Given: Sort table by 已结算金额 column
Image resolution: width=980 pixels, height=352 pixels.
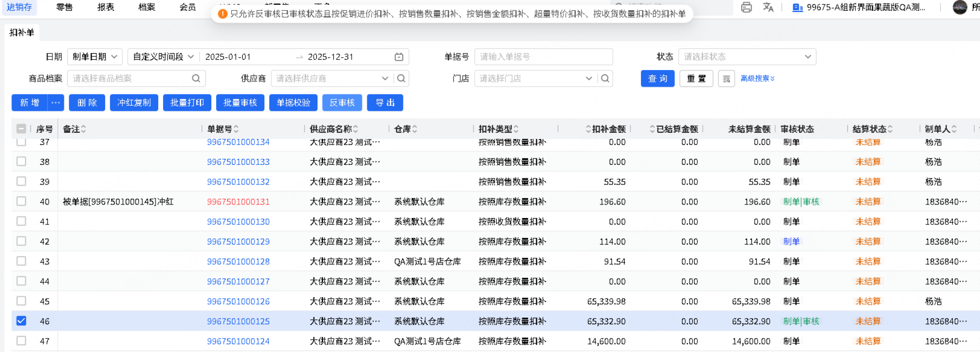Looking at the screenshot, I should pyautogui.click(x=652, y=129).
